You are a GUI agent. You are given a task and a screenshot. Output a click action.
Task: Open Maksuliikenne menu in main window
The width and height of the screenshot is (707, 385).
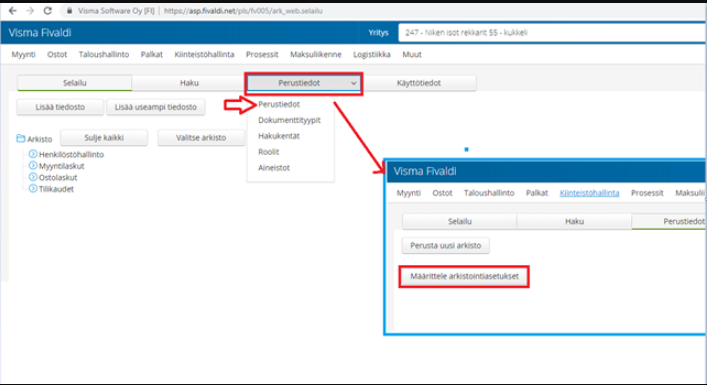click(x=316, y=55)
